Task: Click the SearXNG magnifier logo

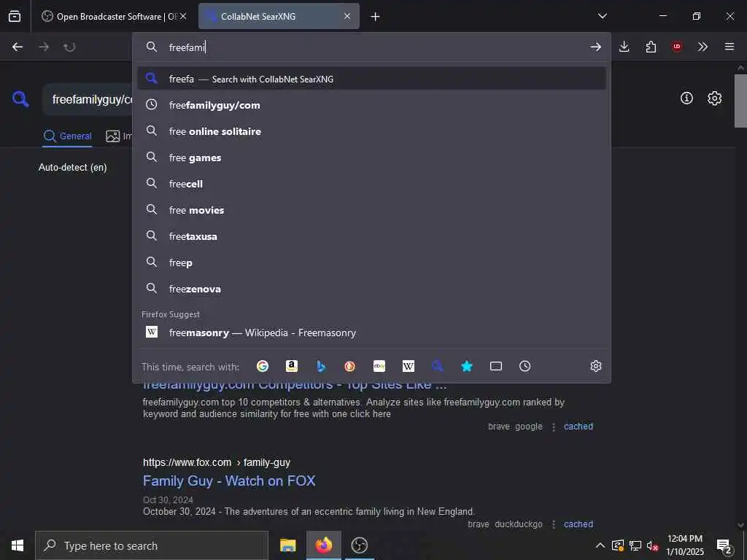Action: (x=20, y=99)
